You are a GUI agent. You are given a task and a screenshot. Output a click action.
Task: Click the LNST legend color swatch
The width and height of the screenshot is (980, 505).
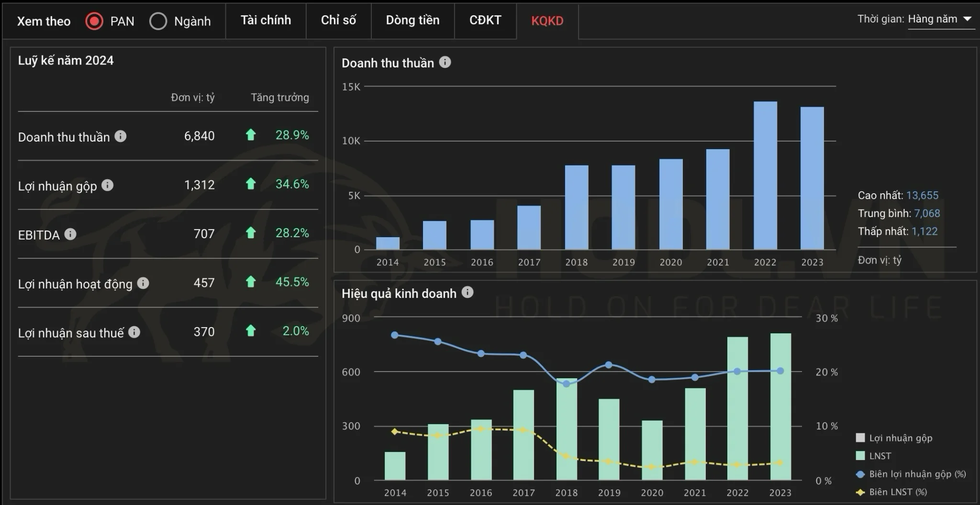click(860, 456)
